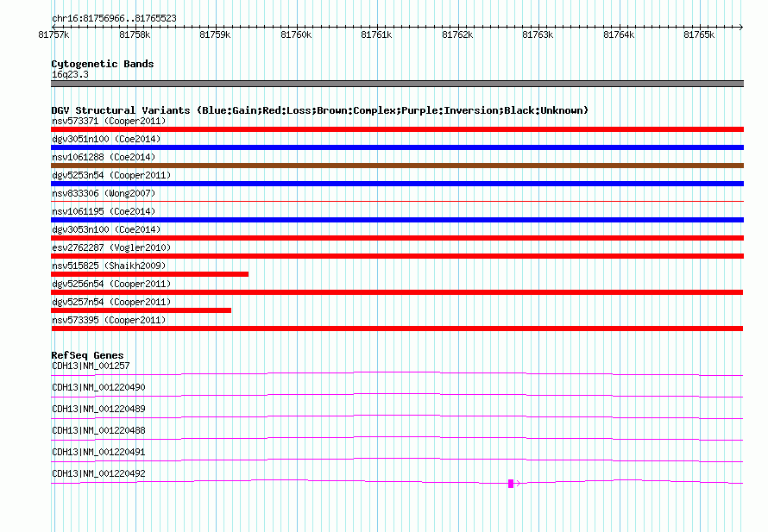The image size is (768, 532).
Task: Click the 81758k ruler tick label
Action: (135, 34)
